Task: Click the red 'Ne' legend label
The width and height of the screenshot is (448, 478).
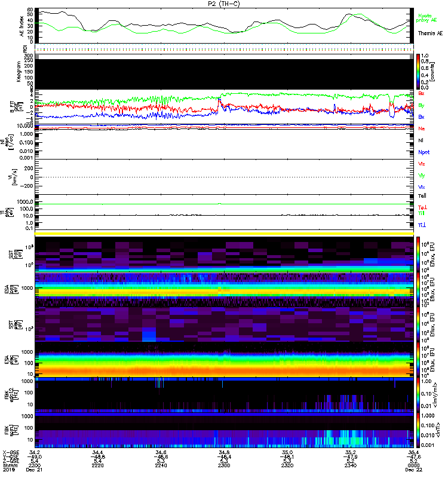Action: coord(422,128)
